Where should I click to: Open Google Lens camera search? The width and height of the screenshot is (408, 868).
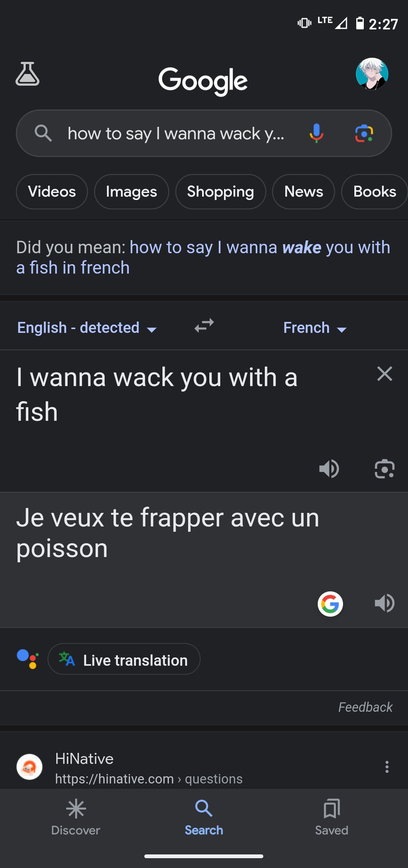click(364, 133)
